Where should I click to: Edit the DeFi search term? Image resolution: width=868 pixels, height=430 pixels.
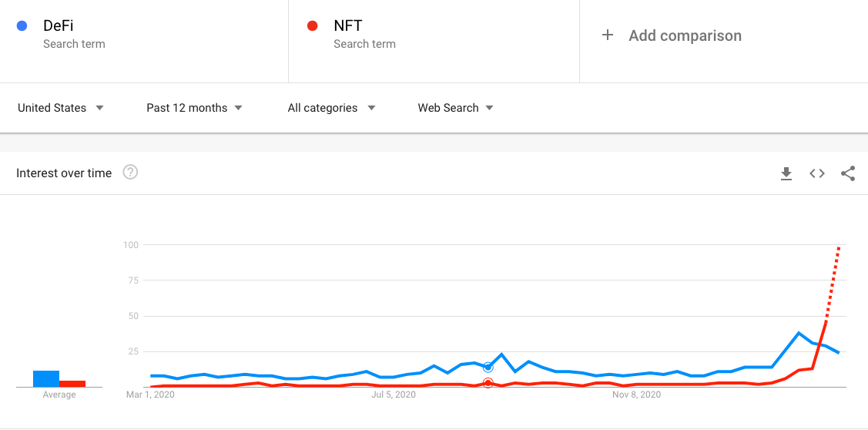coord(58,25)
